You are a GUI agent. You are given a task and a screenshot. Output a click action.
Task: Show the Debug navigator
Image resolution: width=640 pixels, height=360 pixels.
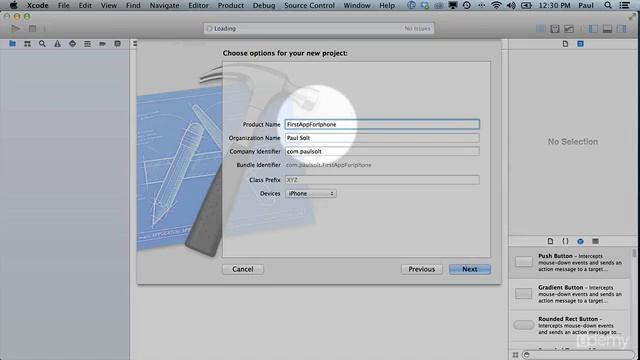click(87, 44)
